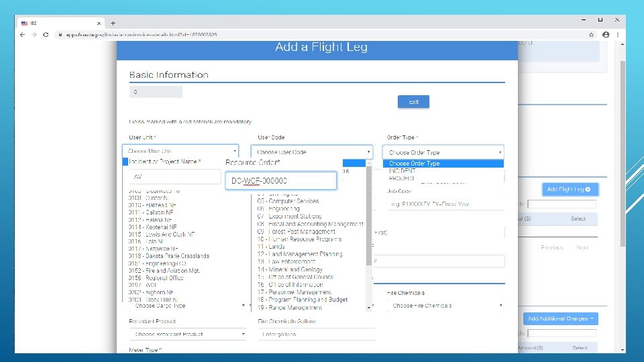644x362 pixels.
Task: Click Next pagination link in background page
Action: tap(582, 247)
